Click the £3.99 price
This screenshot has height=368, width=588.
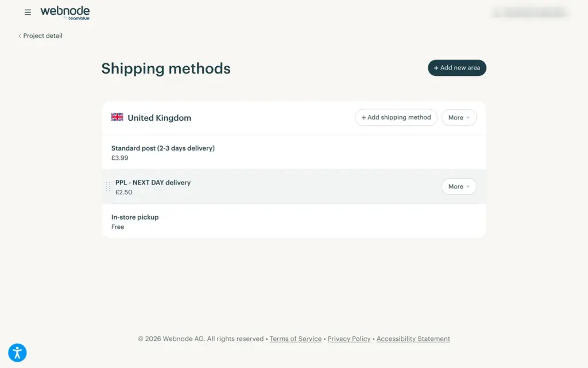click(x=119, y=158)
